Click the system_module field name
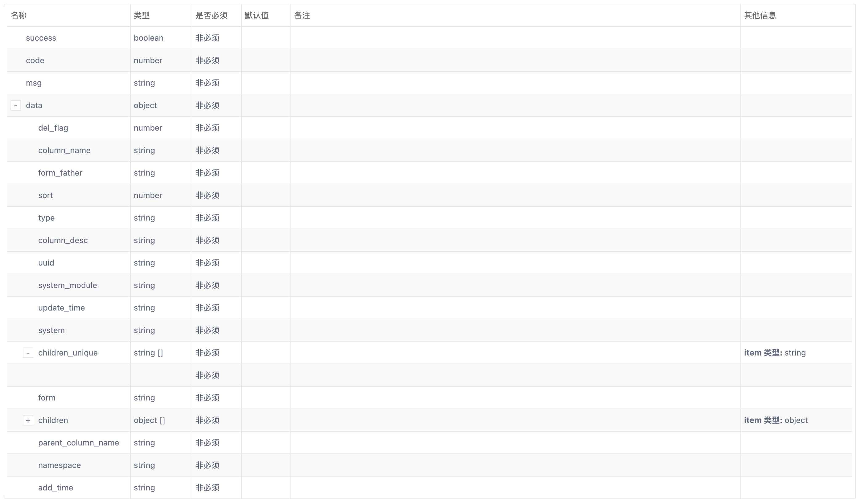860x504 pixels. [68, 285]
